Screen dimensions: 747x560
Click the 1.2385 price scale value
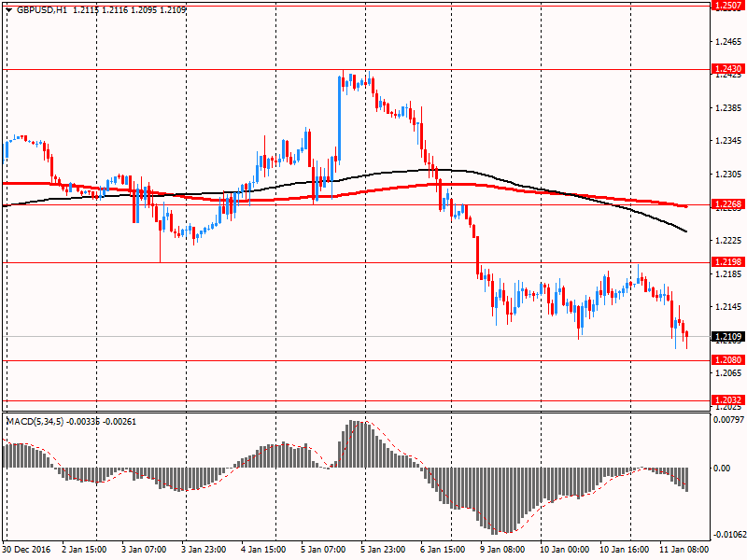point(728,108)
